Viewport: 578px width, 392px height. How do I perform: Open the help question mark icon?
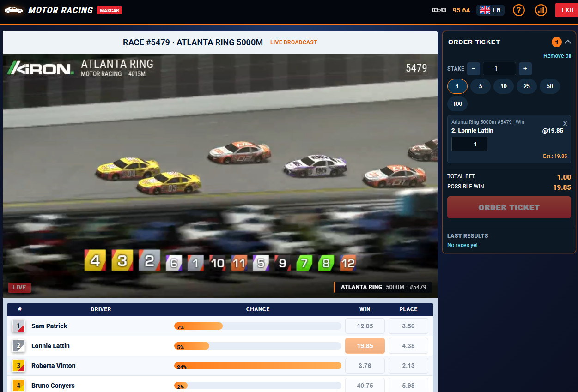point(519,10)
